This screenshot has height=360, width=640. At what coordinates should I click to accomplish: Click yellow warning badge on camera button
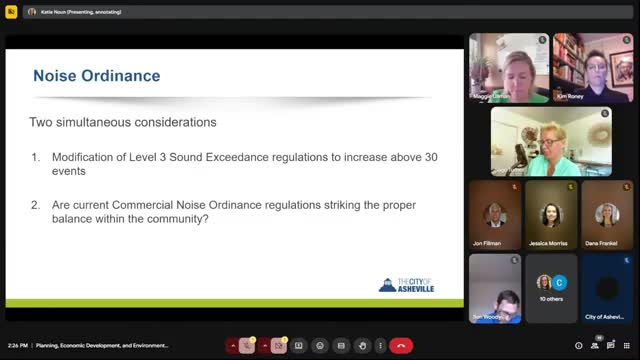(284, 340)
